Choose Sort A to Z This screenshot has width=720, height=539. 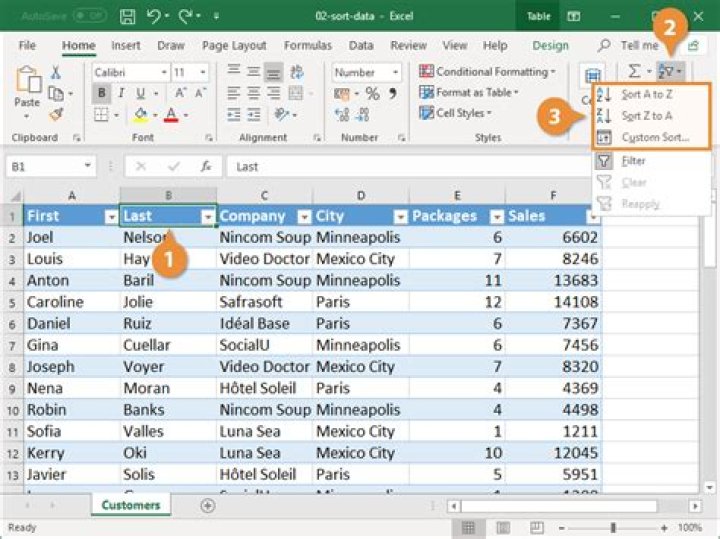click(x=651, y=95)
